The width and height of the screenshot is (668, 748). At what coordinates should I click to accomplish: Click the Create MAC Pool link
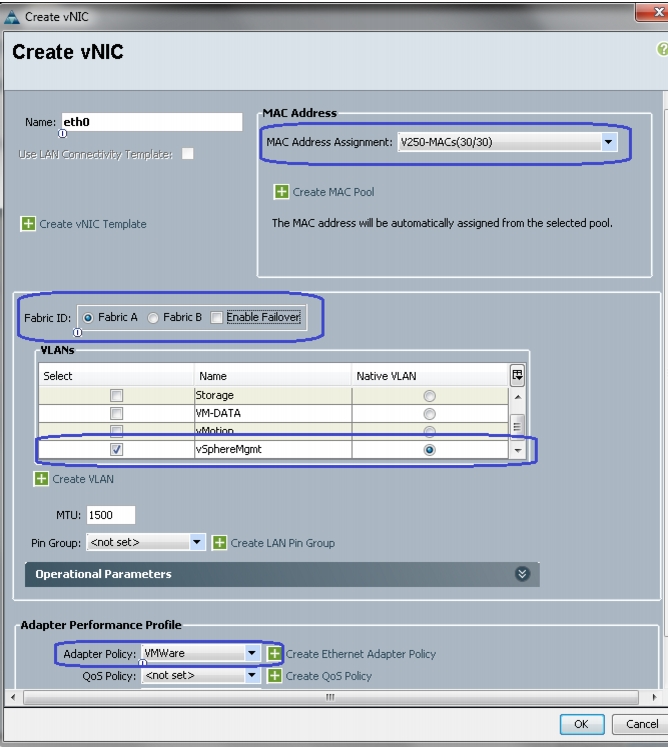[x=333, y=192]
